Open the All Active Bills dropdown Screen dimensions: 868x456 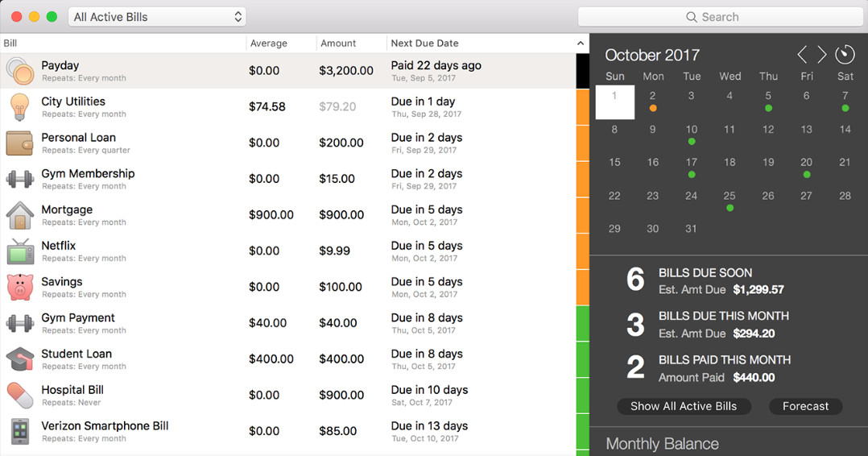tap(157, 17)
